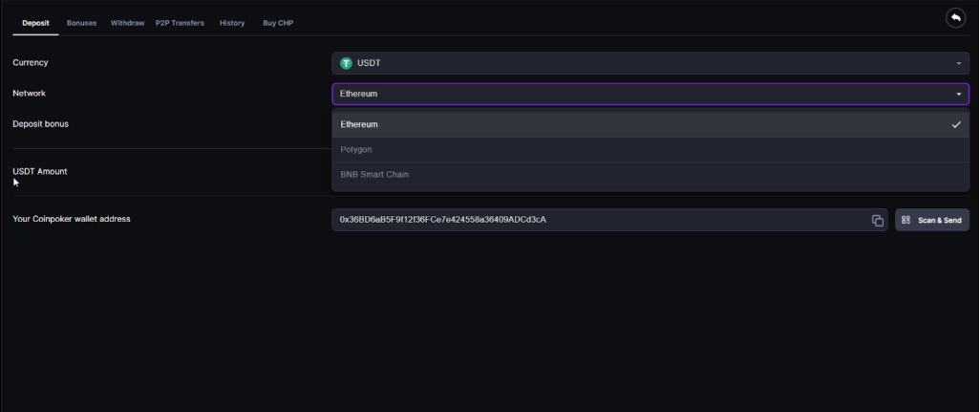
Task: Switch to the Bonuses tab
Action: point(81,23)
